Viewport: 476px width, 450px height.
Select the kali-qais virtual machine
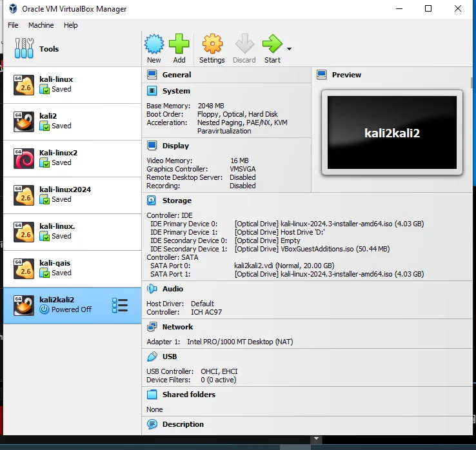point(72,269)
